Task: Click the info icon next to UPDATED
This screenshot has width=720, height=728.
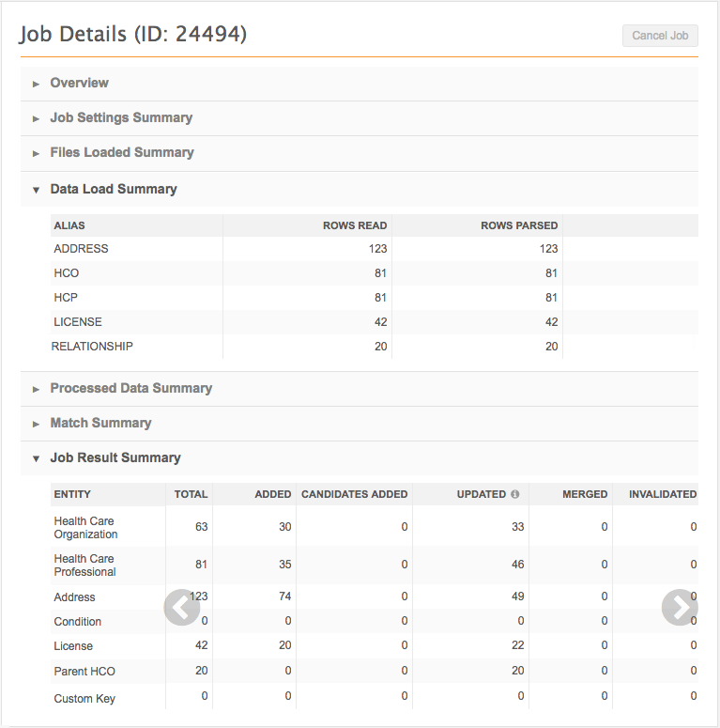Action: click(x=514, y=494)
